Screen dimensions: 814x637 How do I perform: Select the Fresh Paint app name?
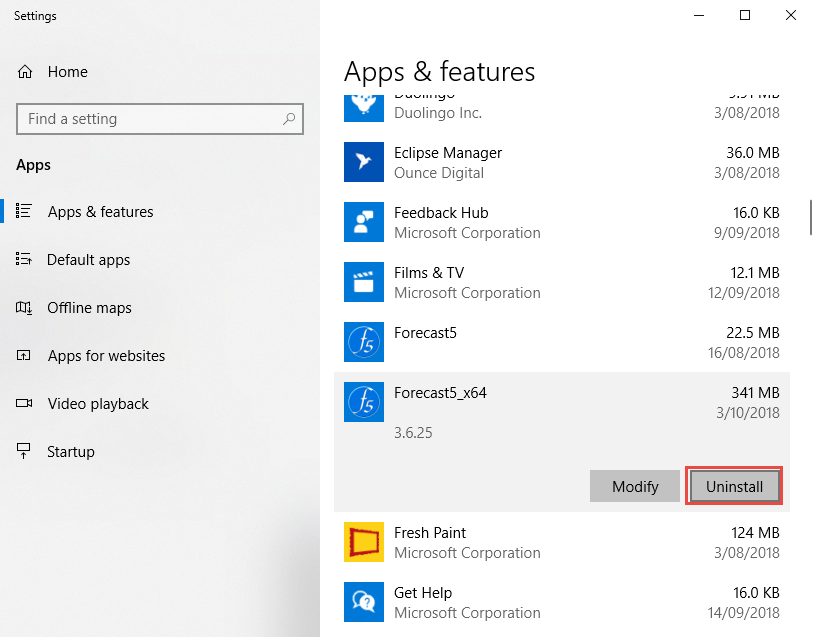(x=430, y=533)
